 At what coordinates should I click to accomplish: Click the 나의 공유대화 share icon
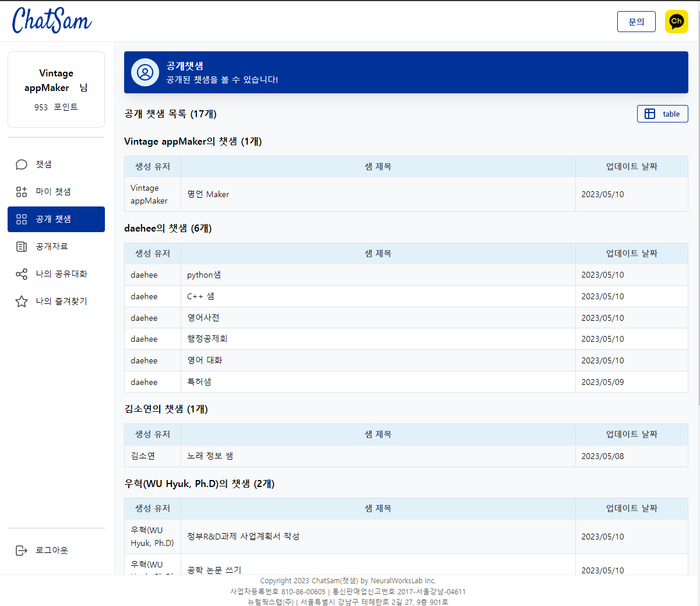(22, 274)
